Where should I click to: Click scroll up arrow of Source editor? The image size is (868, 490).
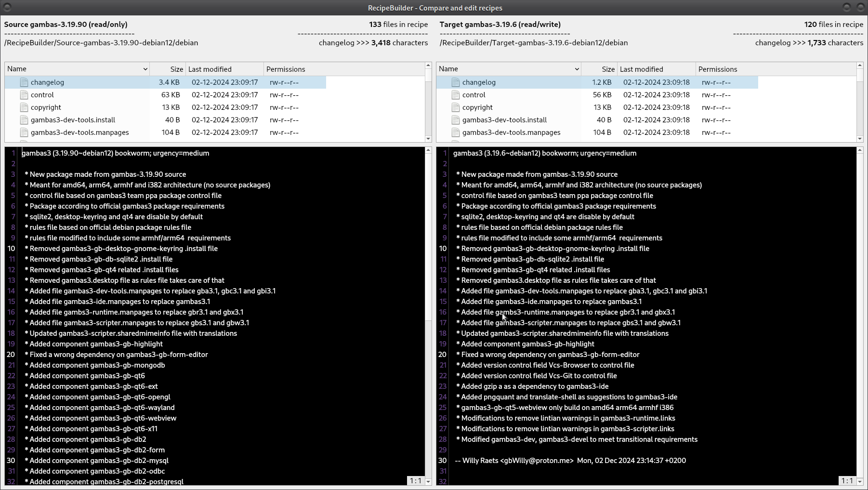pos(428,150)
